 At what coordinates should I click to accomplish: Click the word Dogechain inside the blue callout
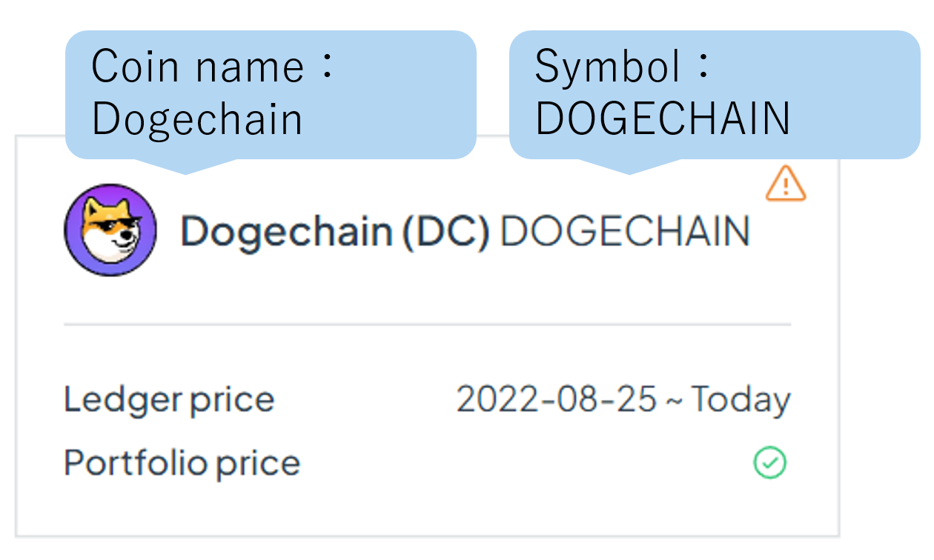pyautogui.click(x=197, y=119)
